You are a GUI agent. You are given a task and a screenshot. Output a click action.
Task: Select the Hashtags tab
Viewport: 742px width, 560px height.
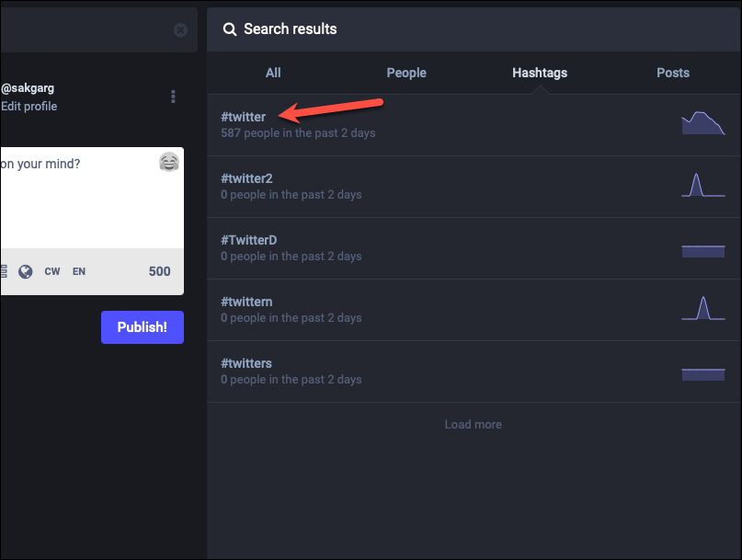pos(540,73)
